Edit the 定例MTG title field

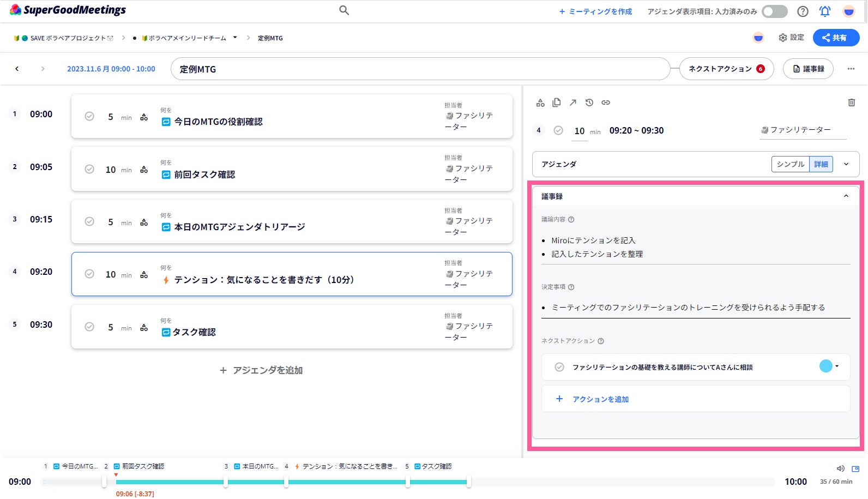click(420, 69)
